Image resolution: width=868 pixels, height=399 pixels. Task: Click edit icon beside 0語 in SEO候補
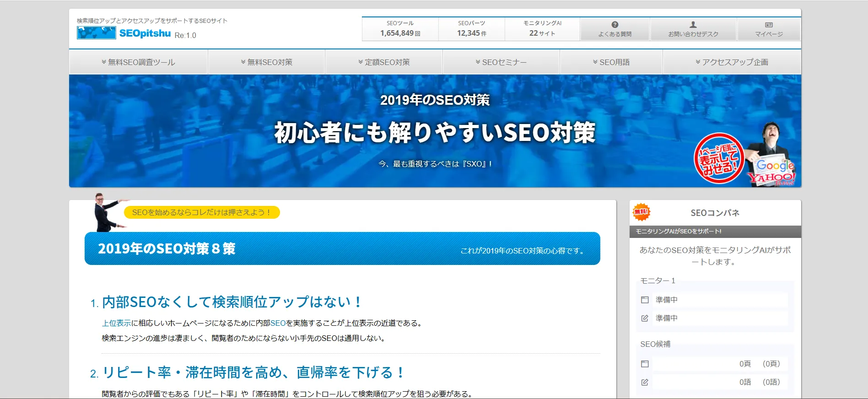[x=645, y=382]
